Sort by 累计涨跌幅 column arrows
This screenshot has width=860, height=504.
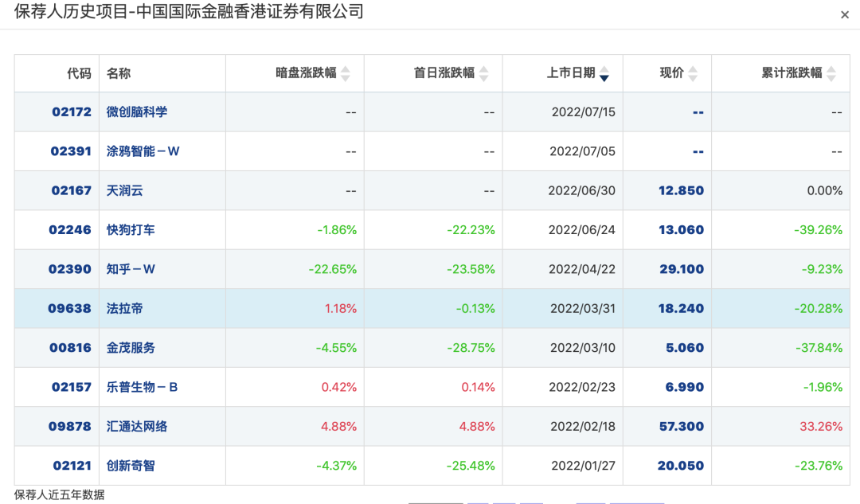pos(831,73)
